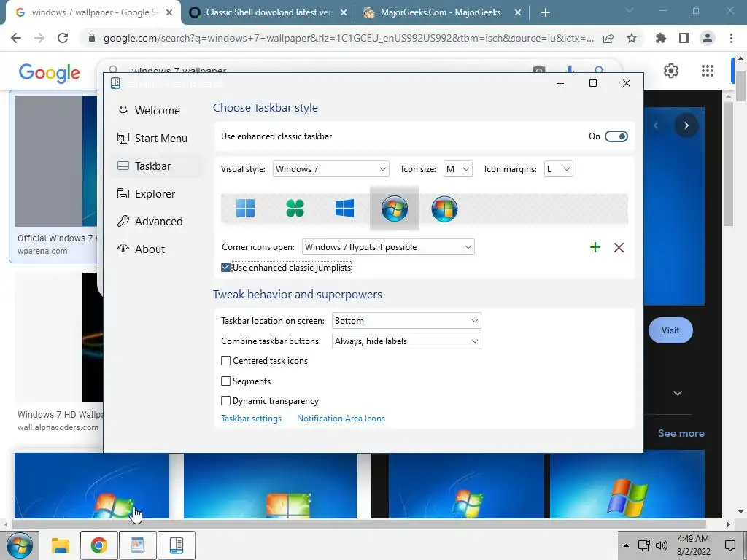The image size is (747, 560).
Task: Choose the green clover start button icon
Action: pyautogui.click(x=295, y=209)
